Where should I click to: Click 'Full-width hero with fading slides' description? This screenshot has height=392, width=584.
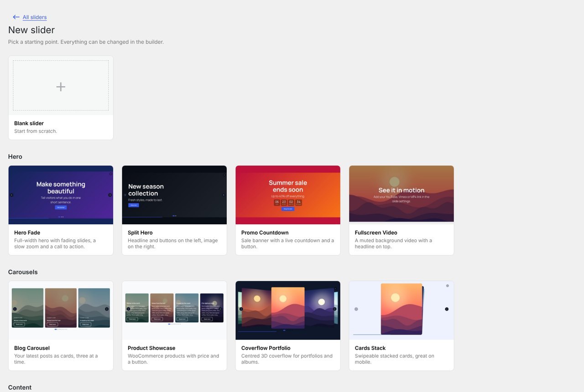coord(55,243)
